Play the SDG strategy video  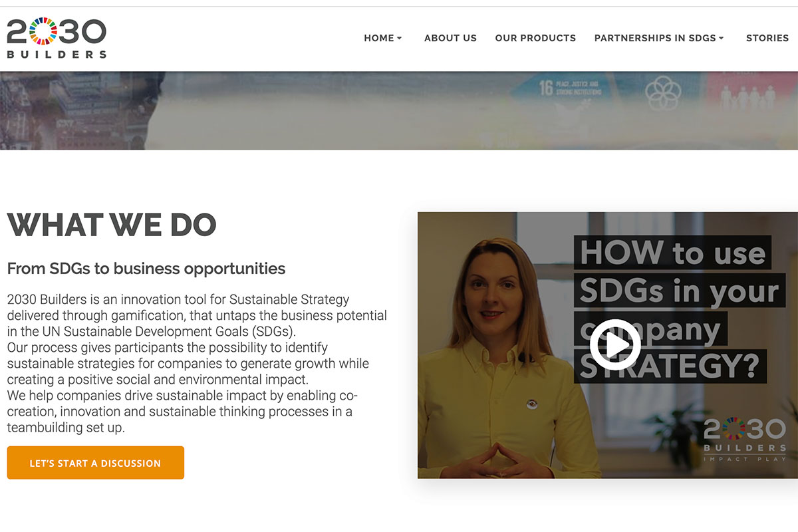pyautogui.click(x=615, y=344)
